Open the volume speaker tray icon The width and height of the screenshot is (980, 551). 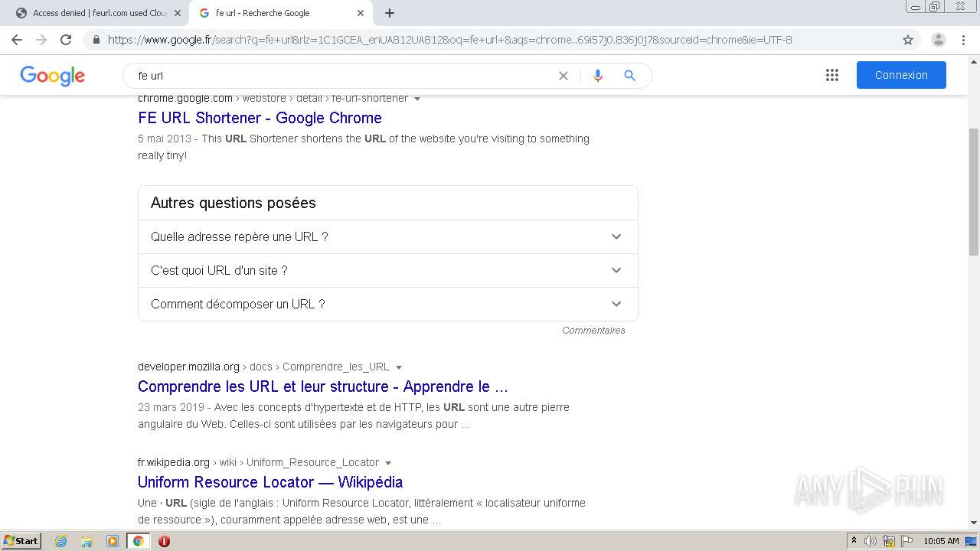871,541
